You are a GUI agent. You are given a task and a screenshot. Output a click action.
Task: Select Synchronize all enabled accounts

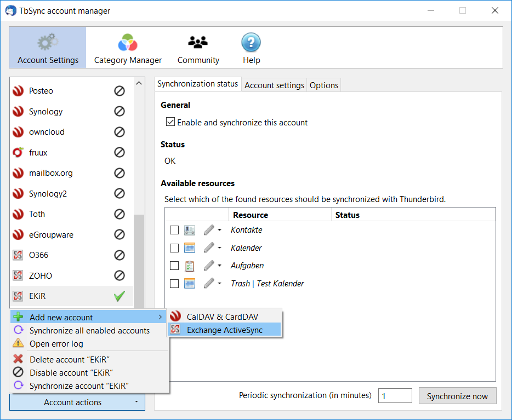click(89, 330)
